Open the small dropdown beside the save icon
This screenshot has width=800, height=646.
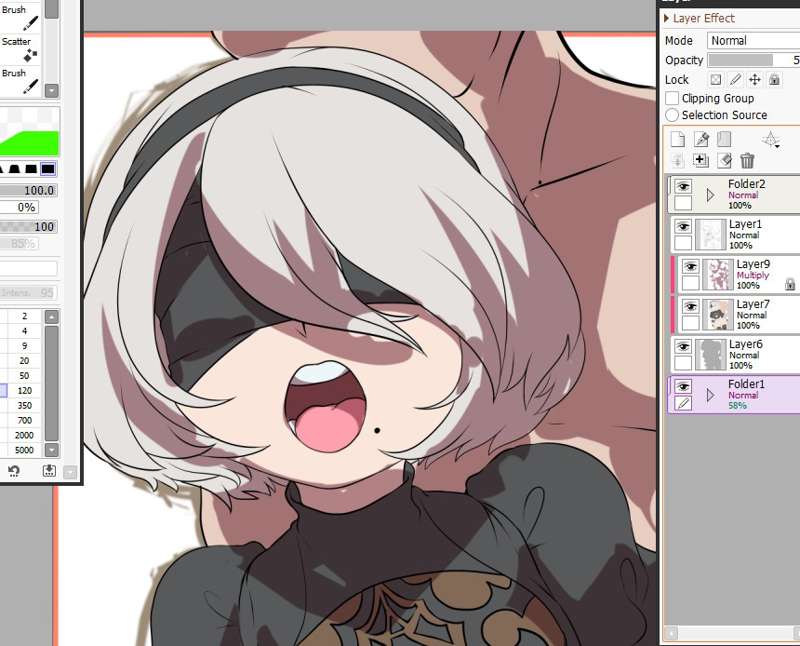(x=71, y=471)
